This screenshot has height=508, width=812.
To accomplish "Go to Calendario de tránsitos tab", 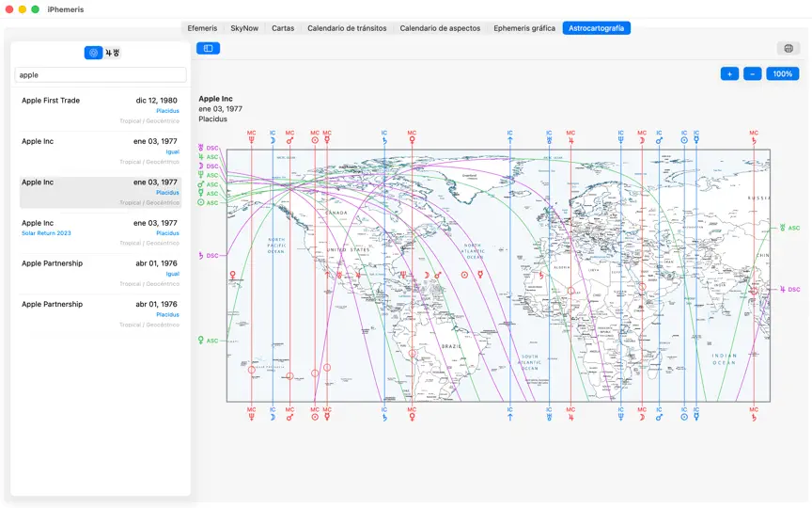I will pyautogui.click(x=347, y=28).
